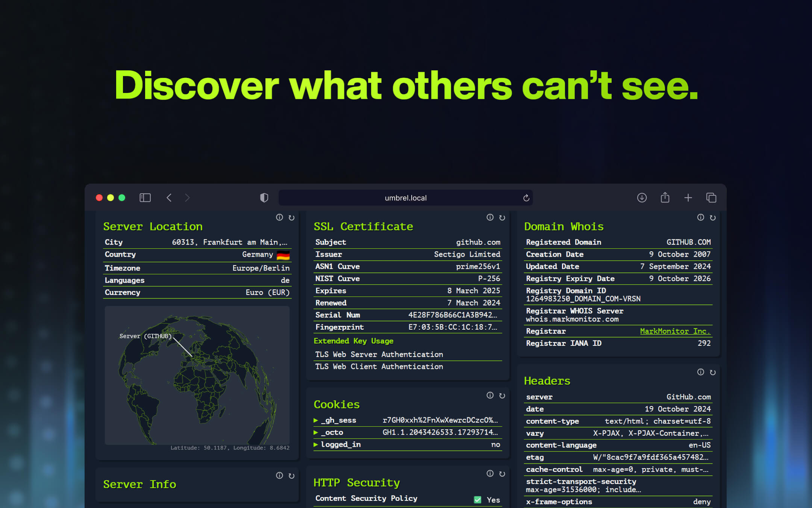This screenshot has width=812, height=508.
Task: Expand the _octo cookie entry
Action: [316, 432]
